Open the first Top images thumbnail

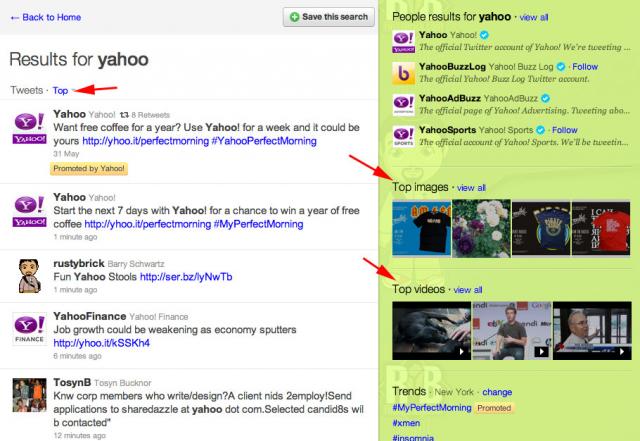[x=421, y=227]
